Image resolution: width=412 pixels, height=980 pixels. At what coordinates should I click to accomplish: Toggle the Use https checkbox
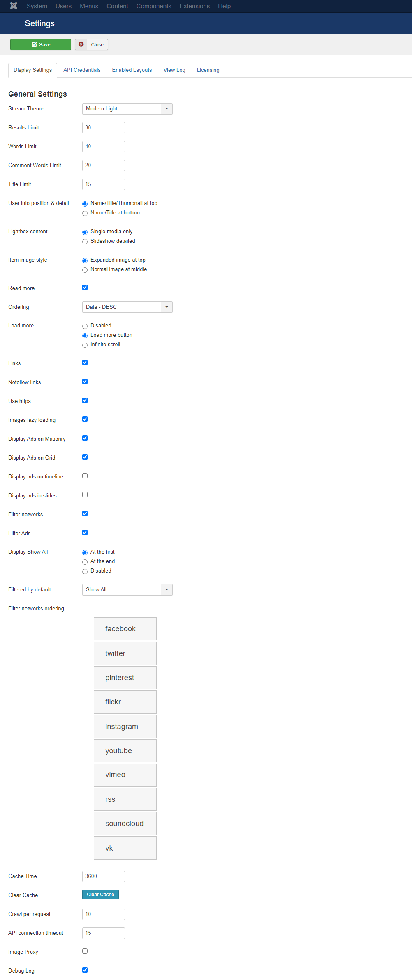point(85,400)
